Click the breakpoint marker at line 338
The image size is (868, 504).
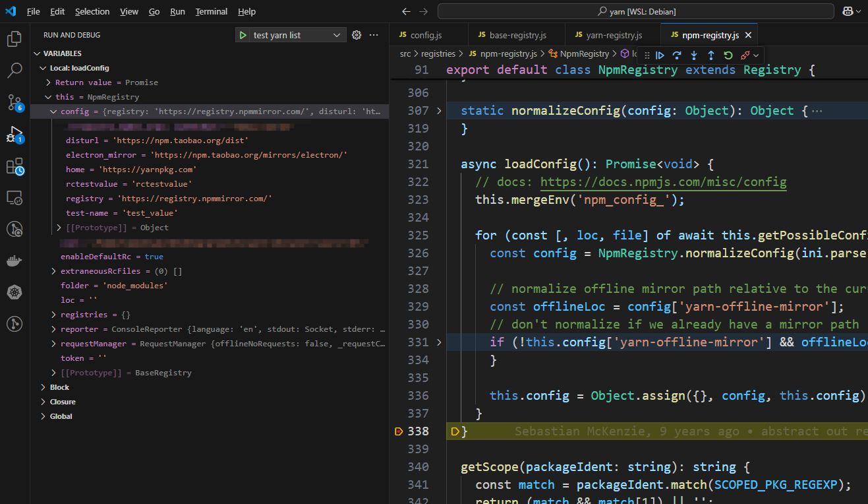(398, 431)
